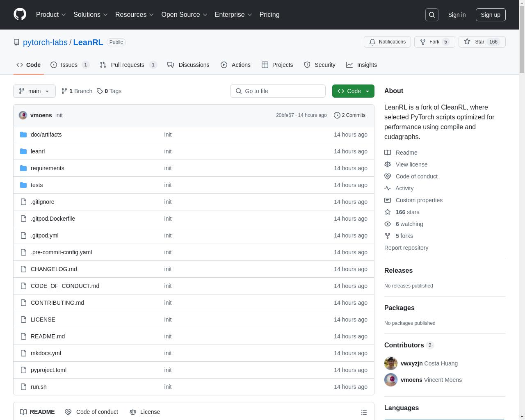Select the License tab below file list

145,412
